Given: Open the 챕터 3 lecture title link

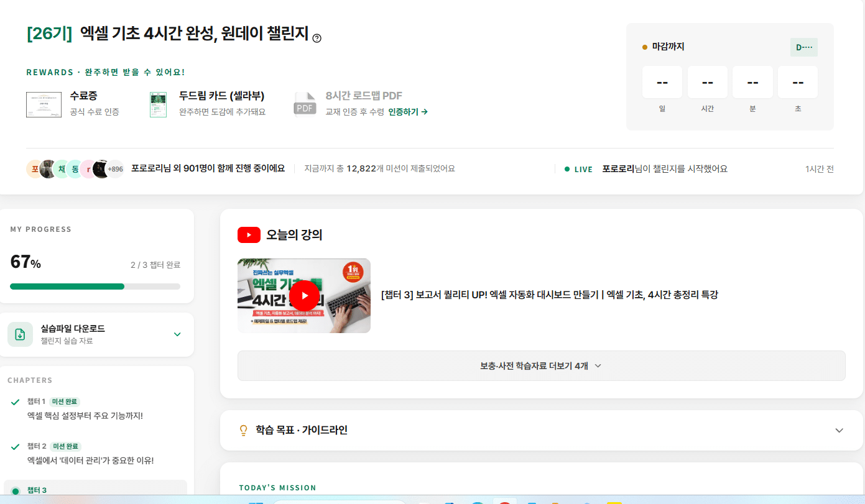Looking at the screenshot, I should tap(550, 295).
